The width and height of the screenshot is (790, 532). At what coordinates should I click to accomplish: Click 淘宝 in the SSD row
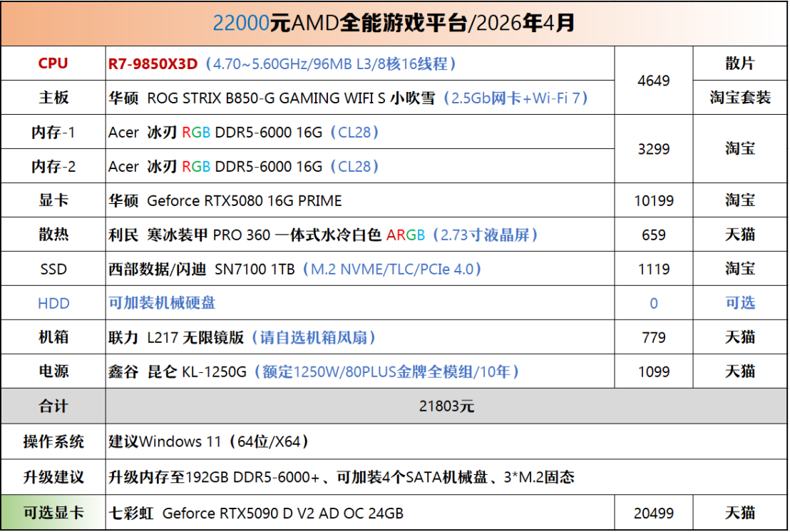click(x=739, y=269)
